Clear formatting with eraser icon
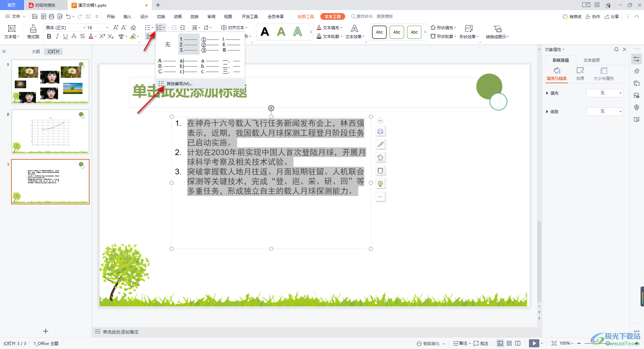 pos(133,28)
